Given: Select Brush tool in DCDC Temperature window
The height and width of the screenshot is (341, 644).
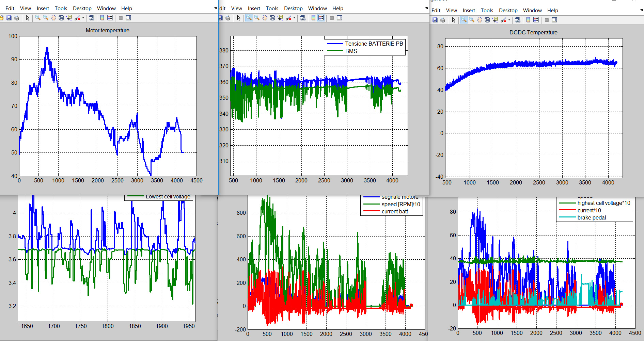Looking at the screenshot, I should [503, 20].
